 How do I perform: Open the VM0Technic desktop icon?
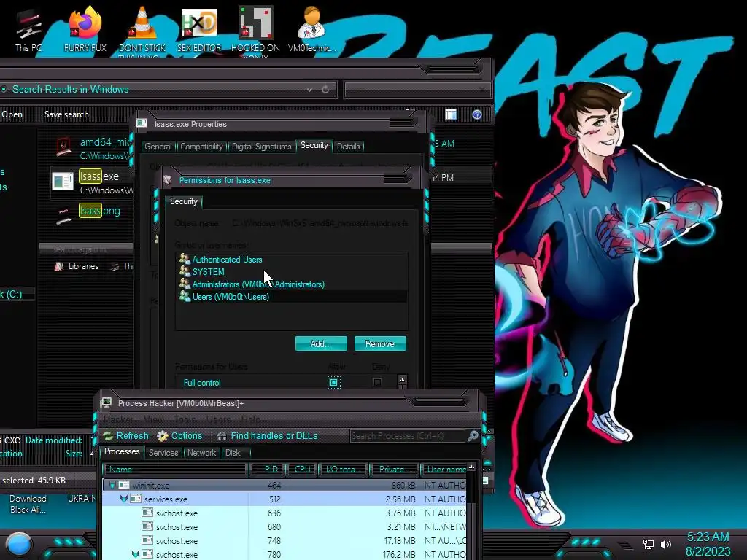click(x=311, y=23)
